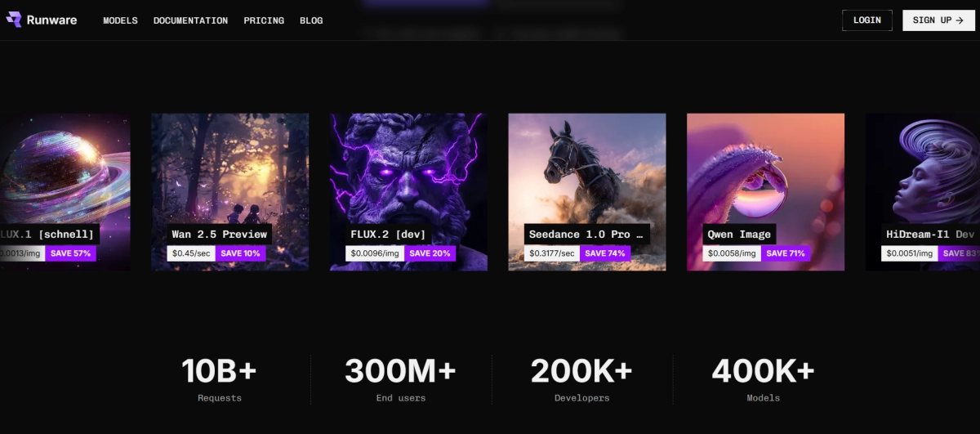
Task: Go to Documentation page
Action: (x=190, y=20)
